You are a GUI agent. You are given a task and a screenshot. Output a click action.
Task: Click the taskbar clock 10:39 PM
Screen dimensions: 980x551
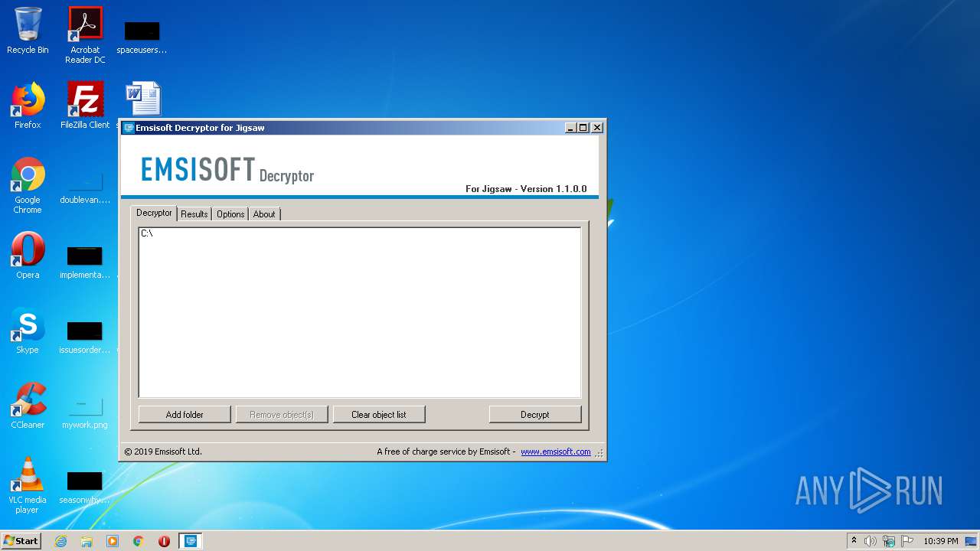click(x=940, y=541)
